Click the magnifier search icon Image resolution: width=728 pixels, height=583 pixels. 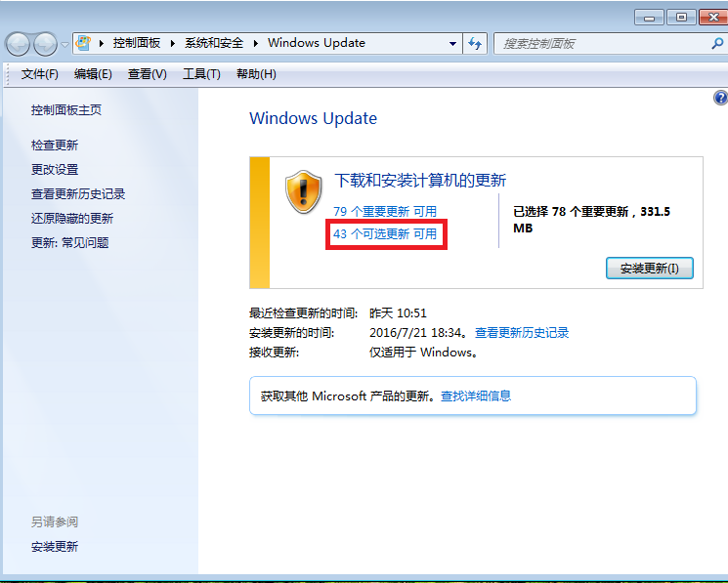717,44
